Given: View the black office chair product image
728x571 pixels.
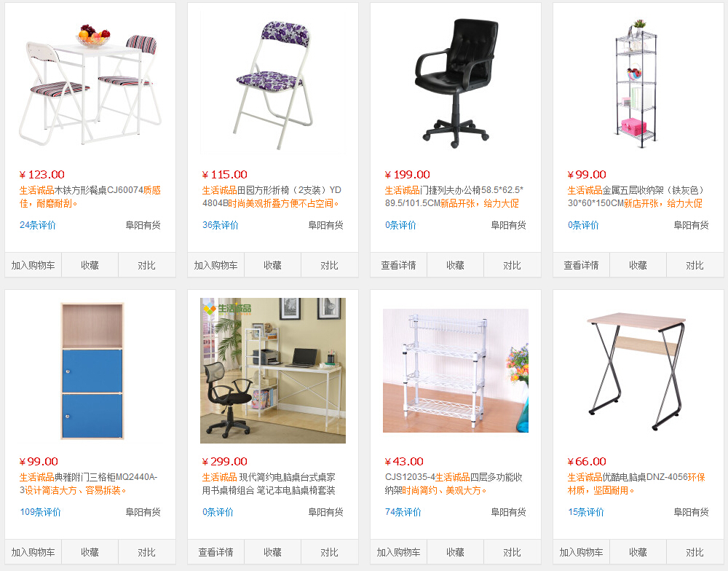Looking at the screenshot, I should click(456, 84).
